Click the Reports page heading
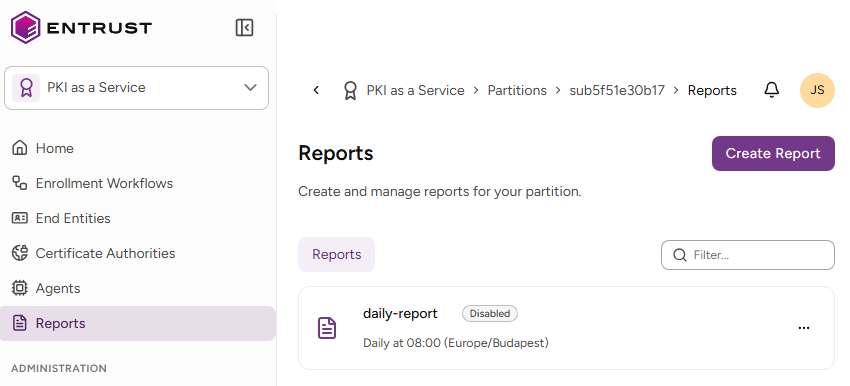 point(336,153)
